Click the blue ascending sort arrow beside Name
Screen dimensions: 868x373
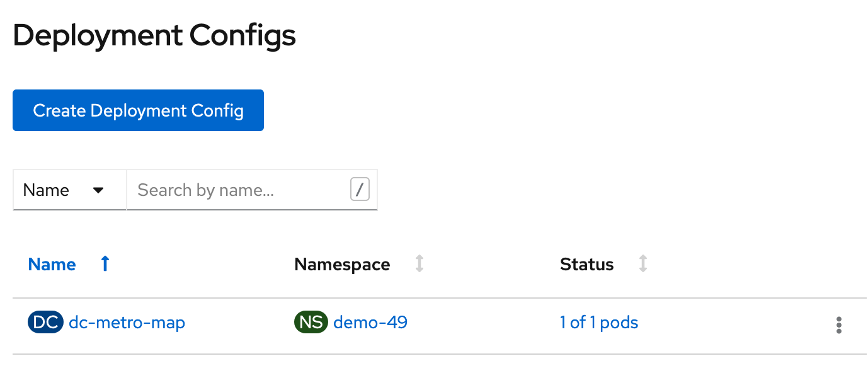[105, 265]
